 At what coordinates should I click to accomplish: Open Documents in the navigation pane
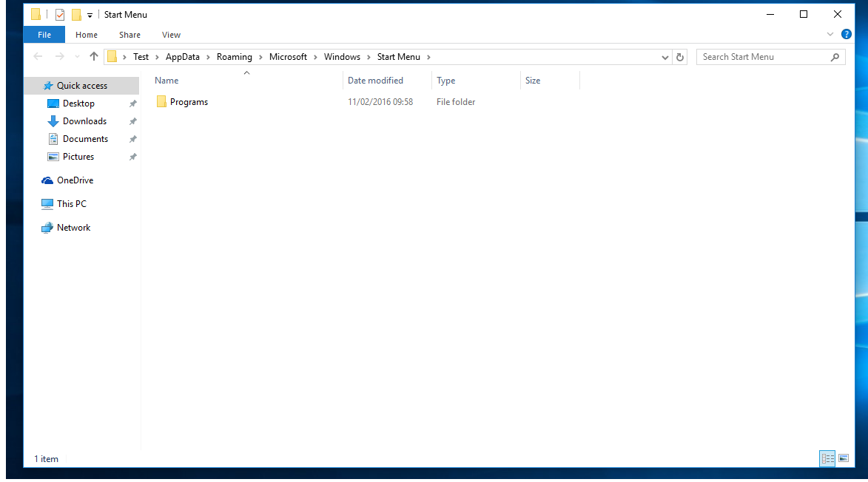[85, 139]
